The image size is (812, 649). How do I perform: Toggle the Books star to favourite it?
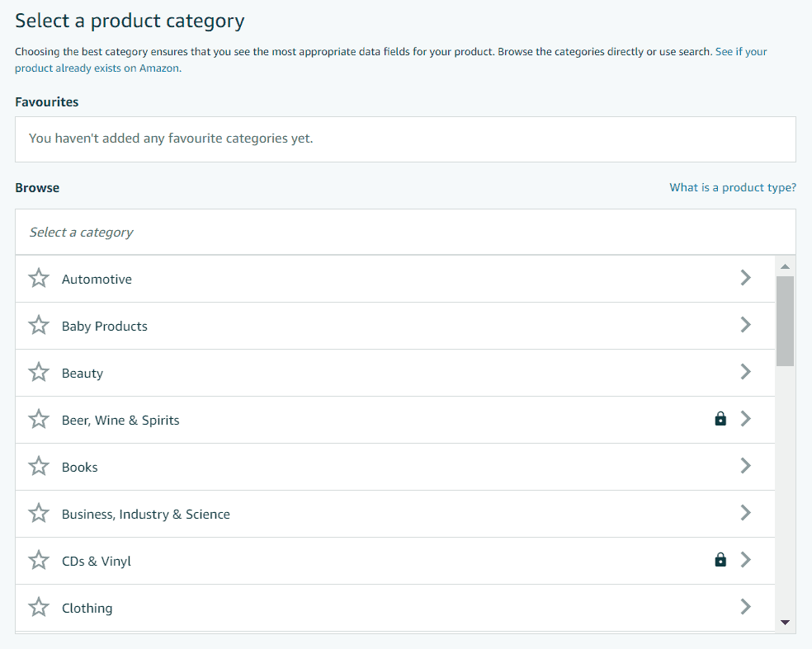coord(38,466)
